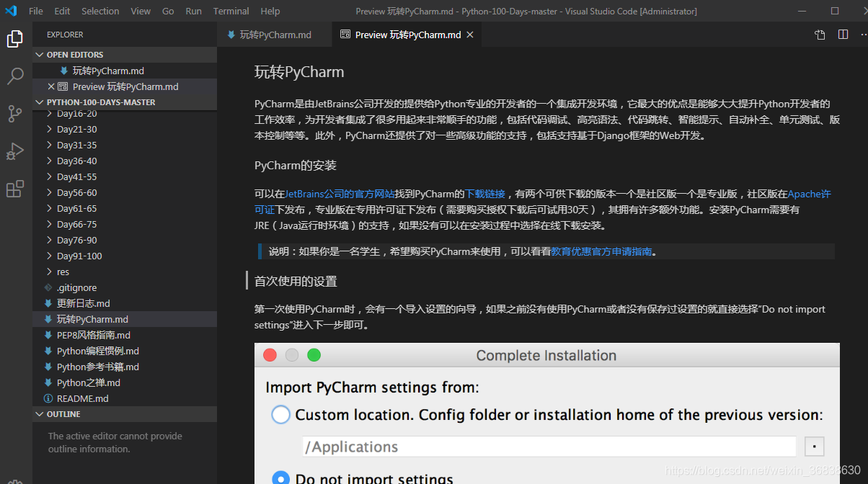Click the EXPLORER panel title
The image size is (868, 484).
point(65,35)
